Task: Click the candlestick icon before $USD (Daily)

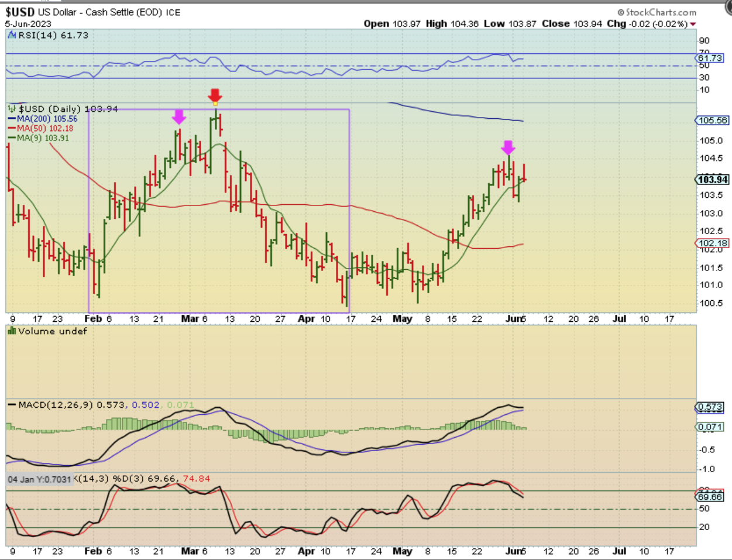Action: click(12, 109)
